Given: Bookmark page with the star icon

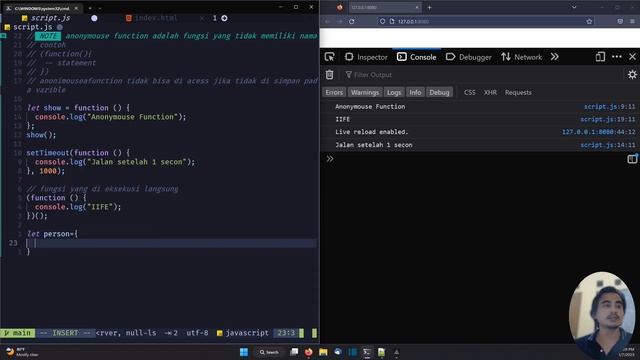Looking at the screenshot, I should pyautogui.click(x=589, y=21).
